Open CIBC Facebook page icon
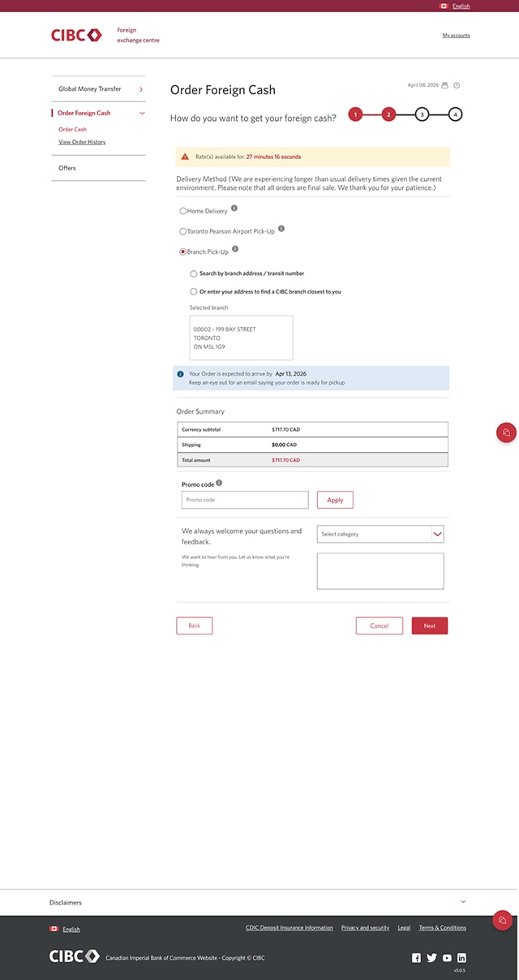 click(x=417, y=958)
